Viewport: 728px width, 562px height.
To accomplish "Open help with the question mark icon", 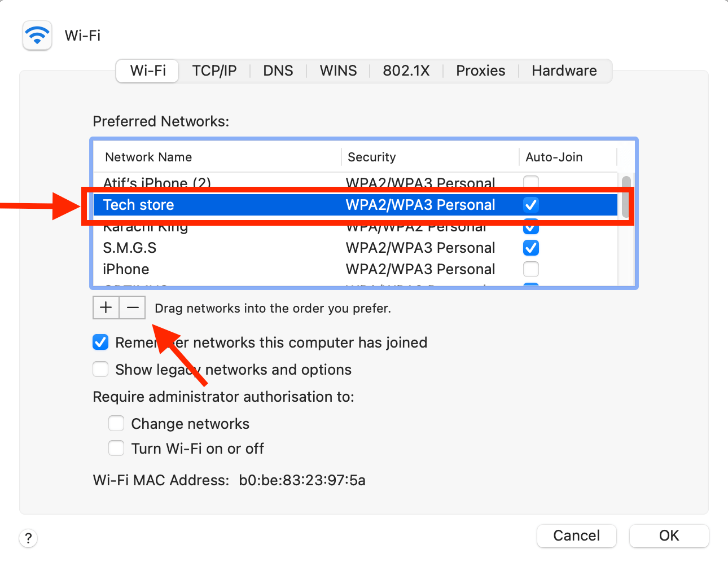I will [28, 538].
